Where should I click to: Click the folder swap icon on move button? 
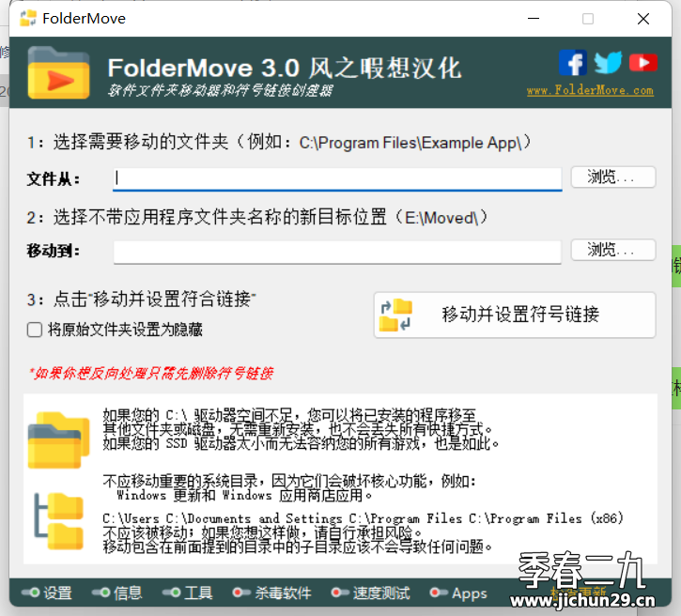point(395,316)
